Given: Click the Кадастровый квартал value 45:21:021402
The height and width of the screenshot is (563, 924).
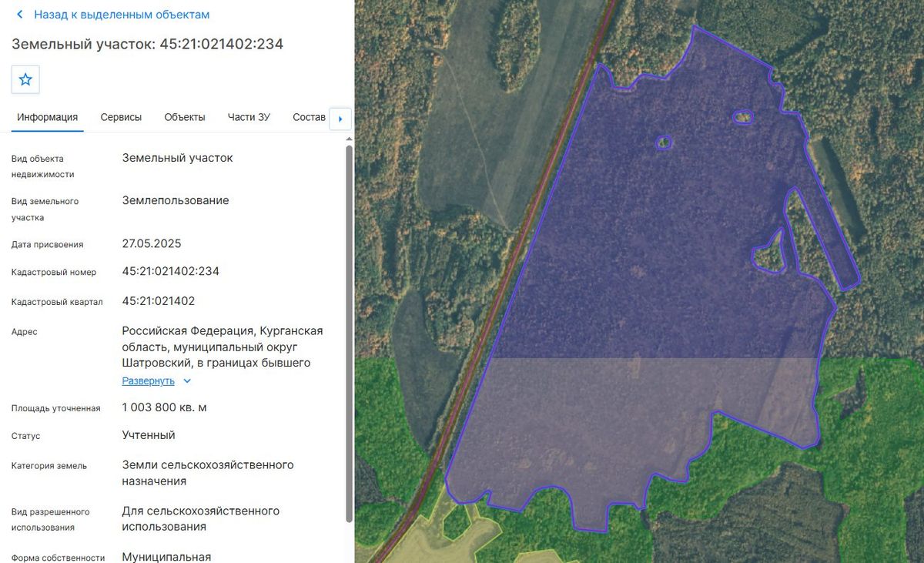Looking at the screenshot, I should click(x=159, y=301).
